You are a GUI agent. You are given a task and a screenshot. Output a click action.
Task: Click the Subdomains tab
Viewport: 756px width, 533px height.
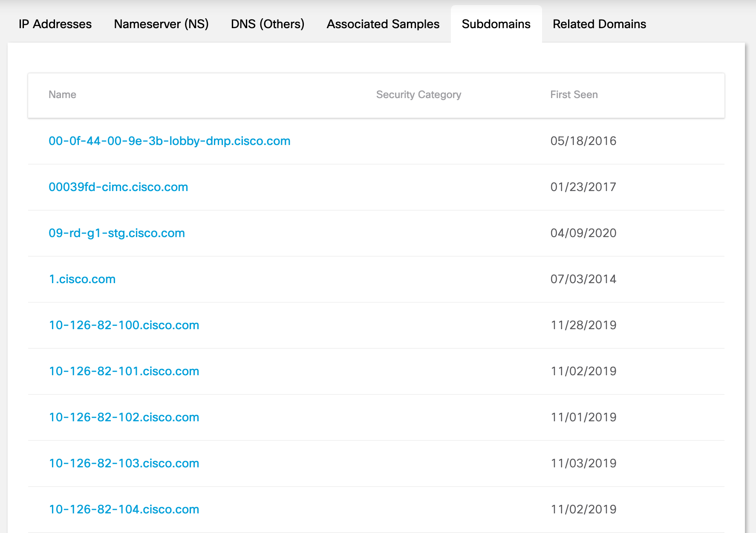click(x=496, y=24)
